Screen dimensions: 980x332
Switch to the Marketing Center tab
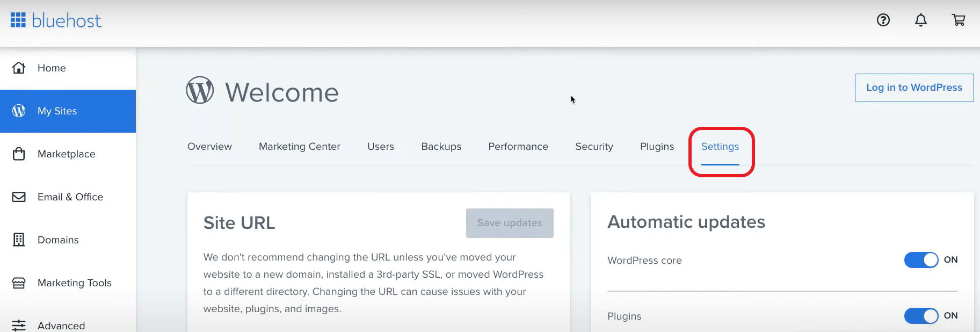[300, 147]
